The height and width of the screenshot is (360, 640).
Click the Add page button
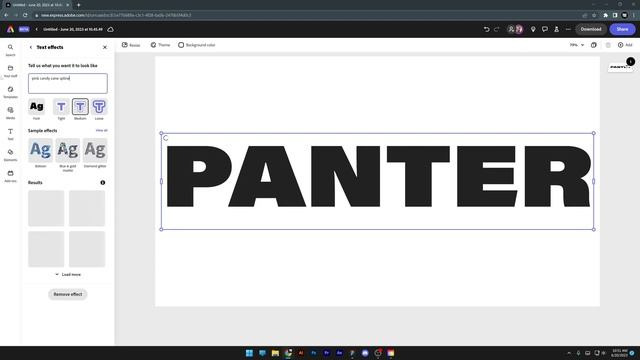pyautogui.click(x=625, y=45)
